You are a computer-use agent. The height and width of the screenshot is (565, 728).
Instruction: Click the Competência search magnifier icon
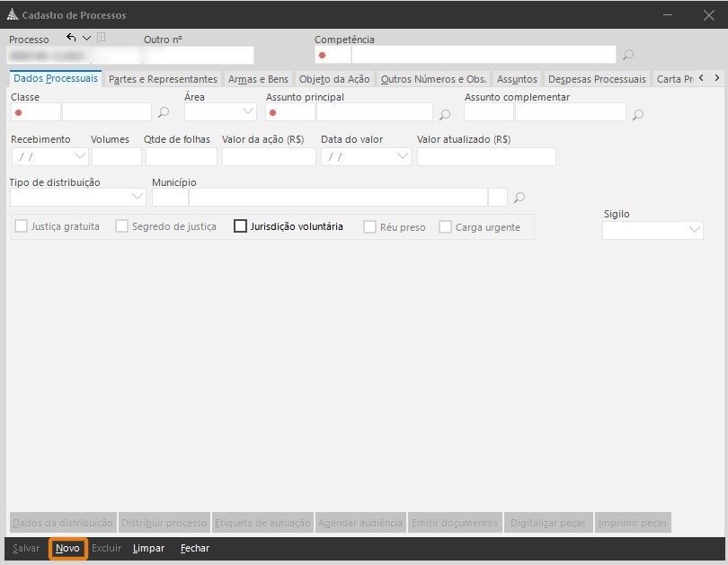(628, 55)
